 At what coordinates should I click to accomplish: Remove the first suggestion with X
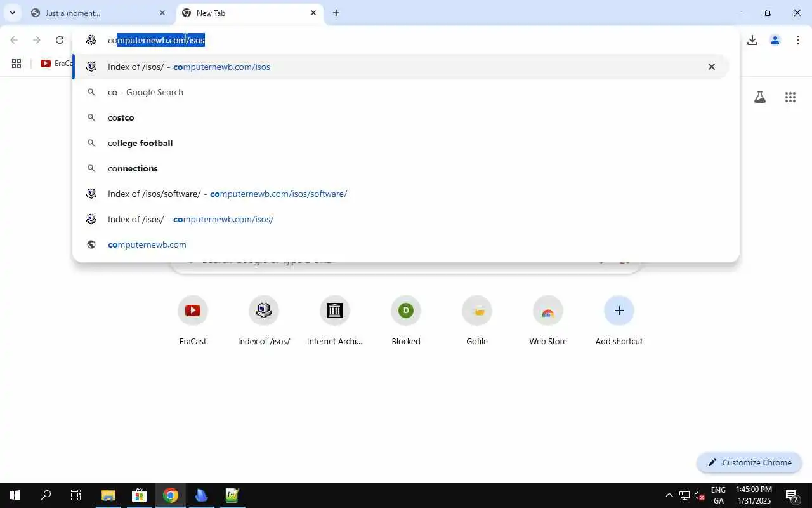coord(712,67)
